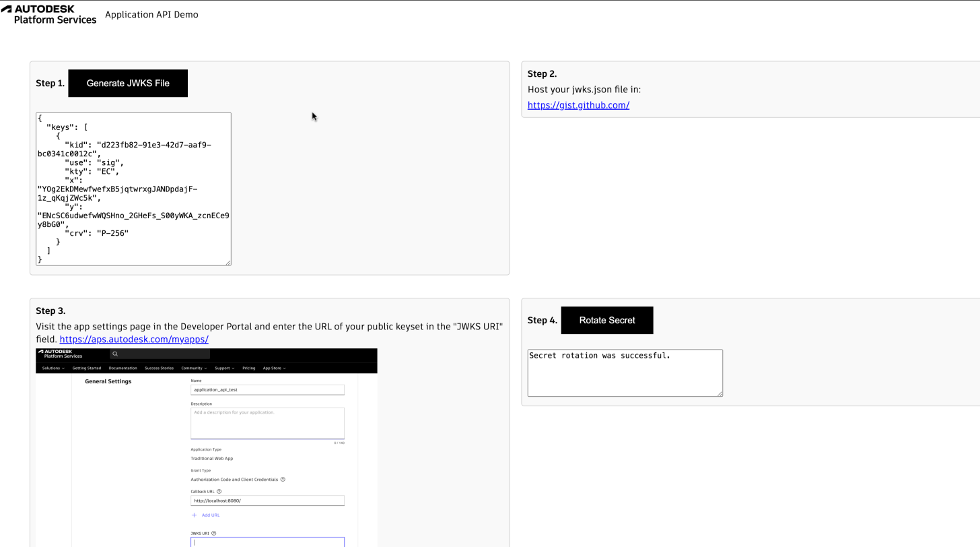This screenshot has width=980, height=547.
Task: Open the gist.github.com link
Action: pyautogui.click(x=577, y=105)
